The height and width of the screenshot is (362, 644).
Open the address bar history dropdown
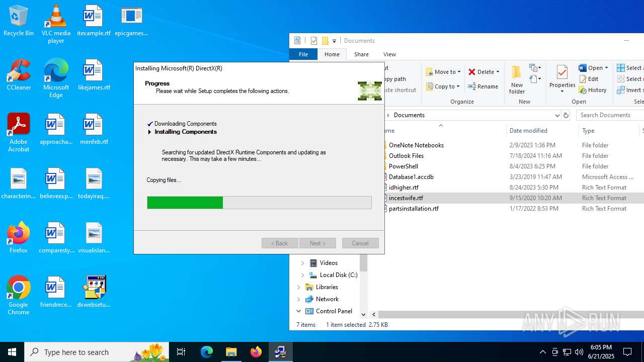coord(557,115)
